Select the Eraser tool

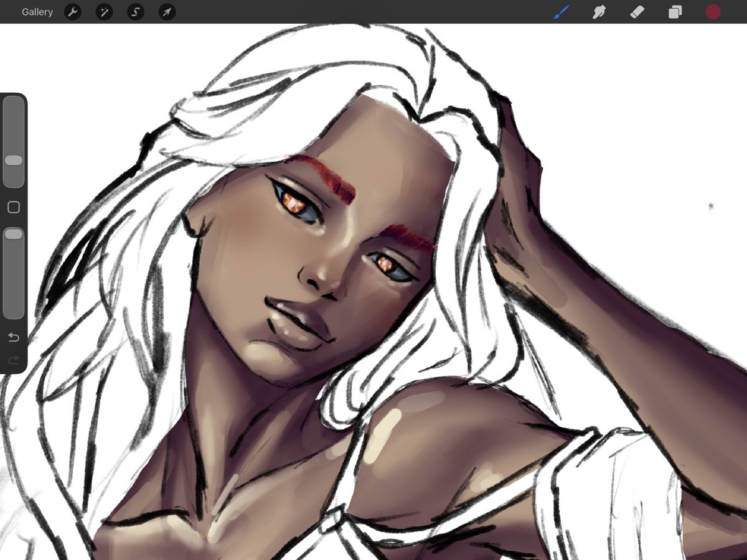click(637, 12)
